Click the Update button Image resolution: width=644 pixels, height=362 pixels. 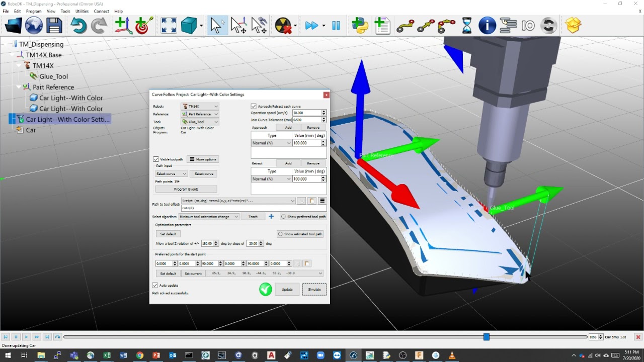pyautogui.click(x=287, y=289)
